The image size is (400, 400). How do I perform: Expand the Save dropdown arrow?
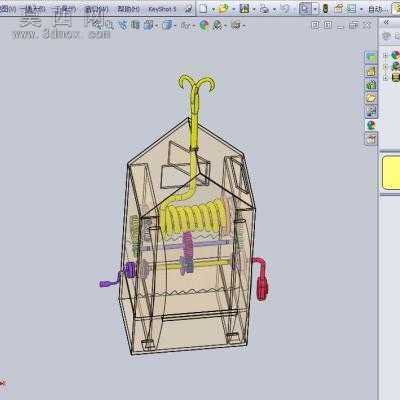pos(254,9)
